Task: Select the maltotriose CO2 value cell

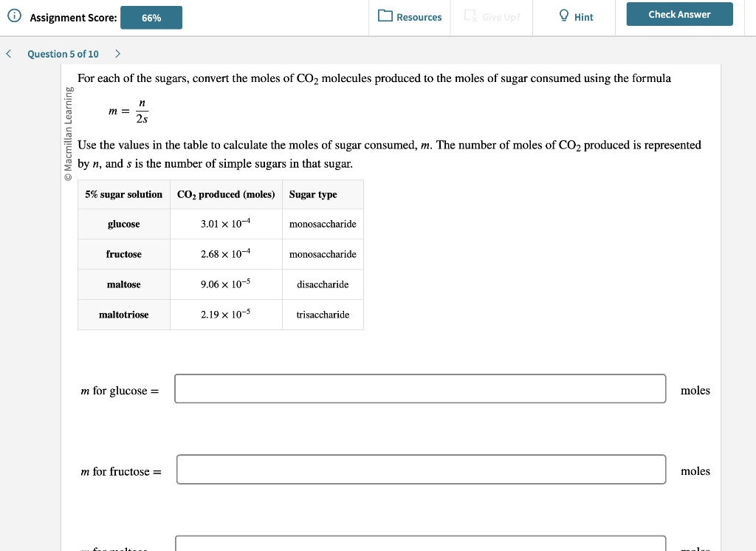Action: coord(226,315)
